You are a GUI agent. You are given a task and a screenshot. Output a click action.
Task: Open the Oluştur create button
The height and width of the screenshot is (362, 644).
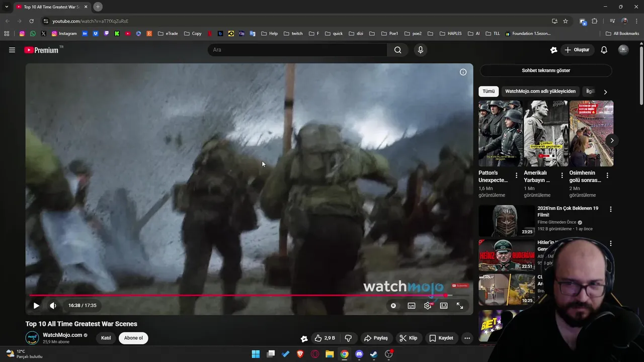tap(577, 50)
